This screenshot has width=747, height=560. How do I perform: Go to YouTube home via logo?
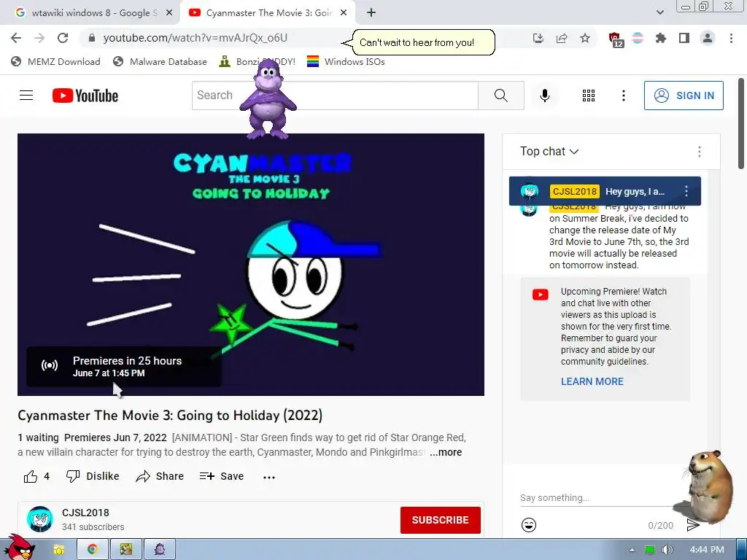85,96
